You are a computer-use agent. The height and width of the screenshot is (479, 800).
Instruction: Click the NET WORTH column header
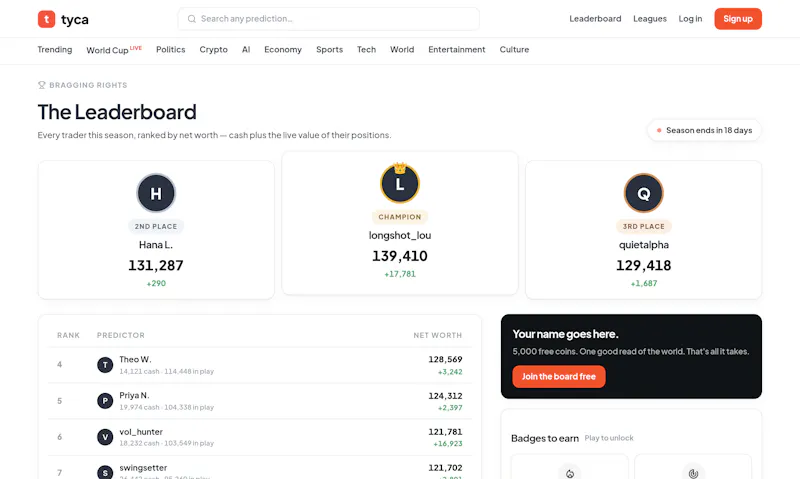pos(438,335)
